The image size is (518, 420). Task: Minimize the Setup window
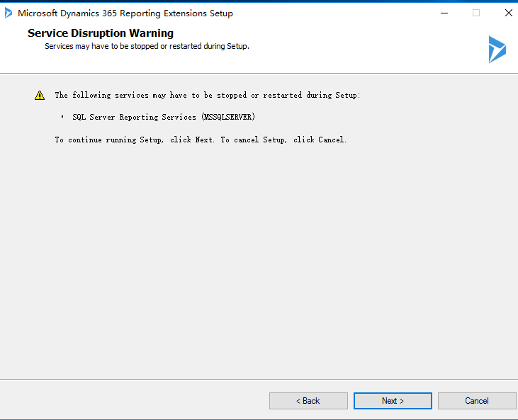(444, 13)
